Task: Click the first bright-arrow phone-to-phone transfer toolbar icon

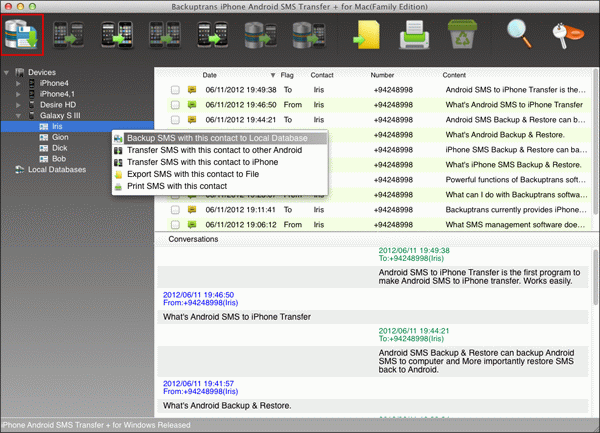Action: (117, 35)
